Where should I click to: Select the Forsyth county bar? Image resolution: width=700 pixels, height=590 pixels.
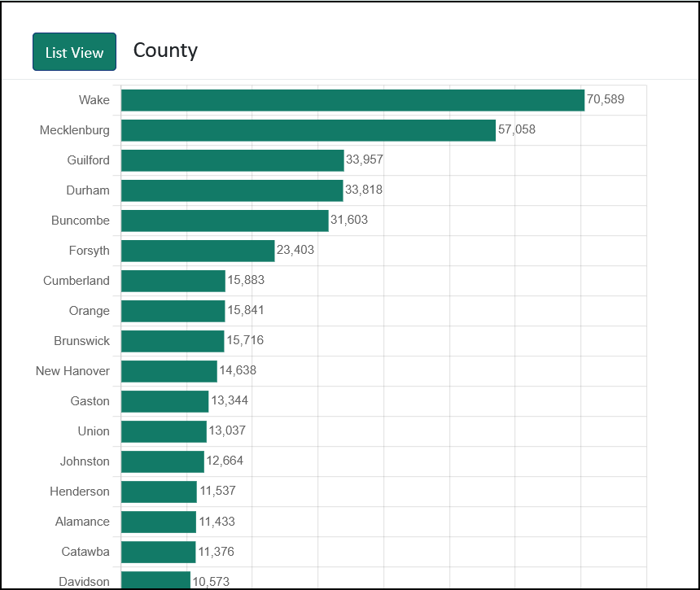[x=198, y=251]
